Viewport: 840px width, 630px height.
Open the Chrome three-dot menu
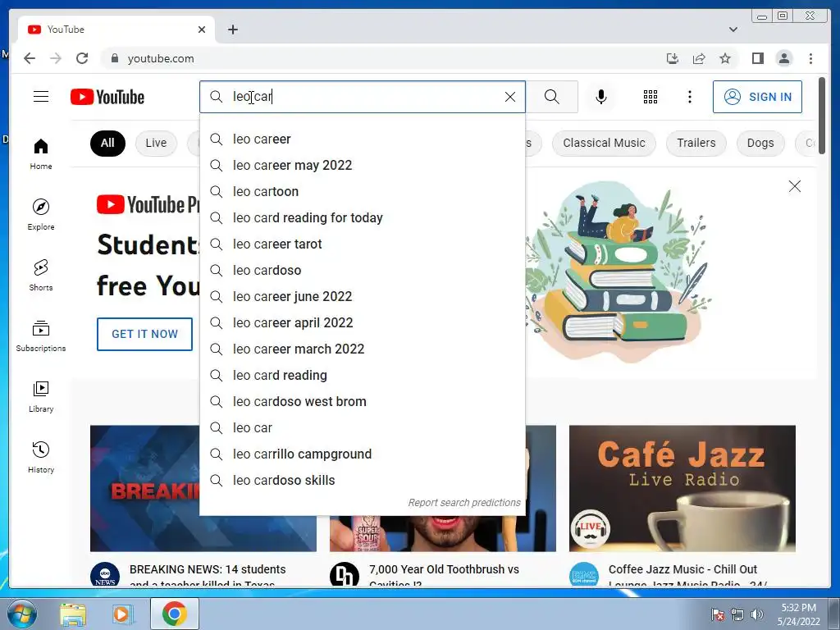(x=810, y=58)
